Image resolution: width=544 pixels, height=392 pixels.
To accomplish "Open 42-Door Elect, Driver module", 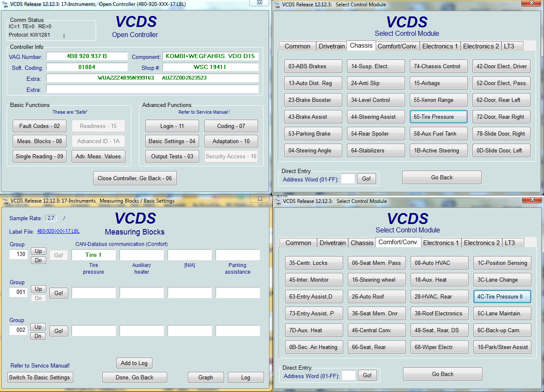I will tap(501, 66).
